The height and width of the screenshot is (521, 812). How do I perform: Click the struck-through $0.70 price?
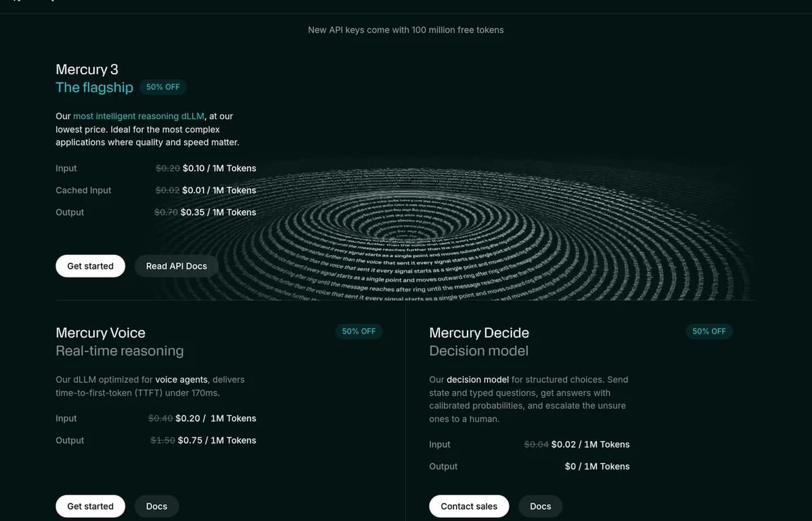(x=166, y=212)
